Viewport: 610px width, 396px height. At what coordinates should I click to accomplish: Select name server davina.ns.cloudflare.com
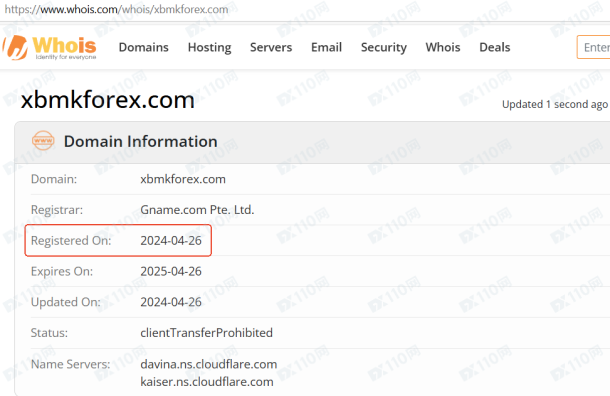point(209,364)
